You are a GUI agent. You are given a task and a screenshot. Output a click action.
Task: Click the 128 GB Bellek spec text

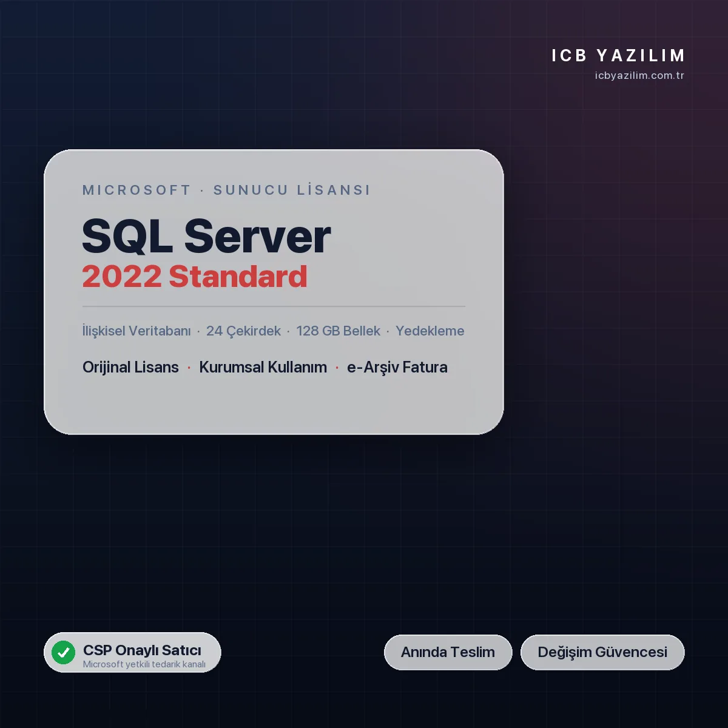click(338, 331)
